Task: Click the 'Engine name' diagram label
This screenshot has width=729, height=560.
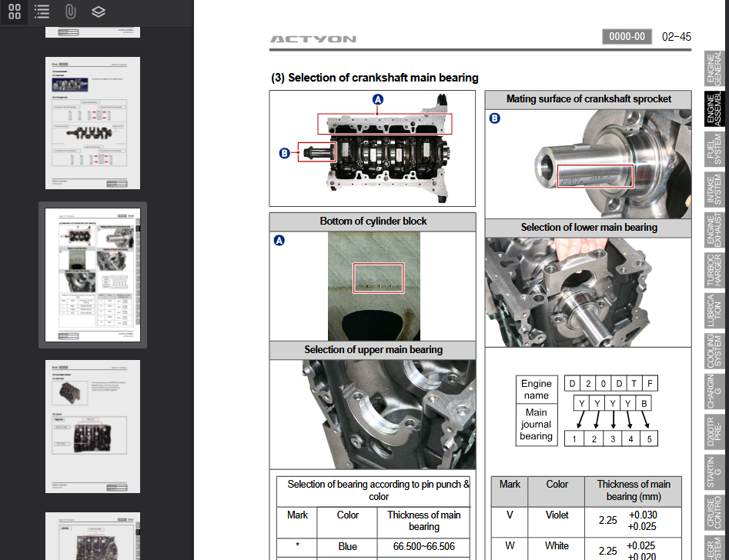Action: (x=536, y=389)
